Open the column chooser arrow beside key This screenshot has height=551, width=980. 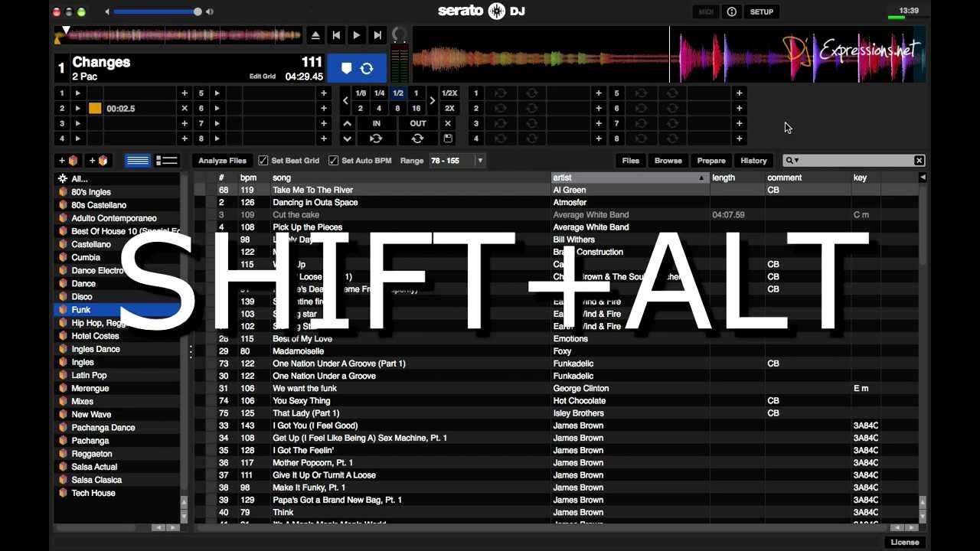tap(923, 178)
